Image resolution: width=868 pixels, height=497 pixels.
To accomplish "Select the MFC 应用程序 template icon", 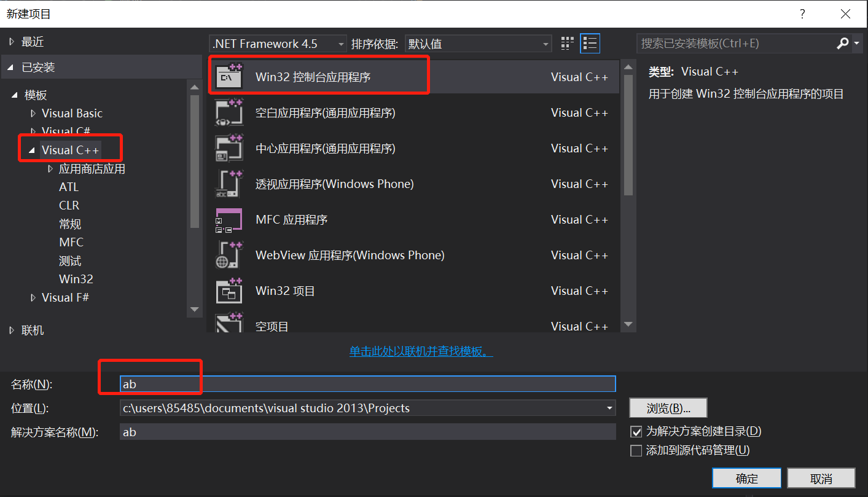I will pos(229,219).
